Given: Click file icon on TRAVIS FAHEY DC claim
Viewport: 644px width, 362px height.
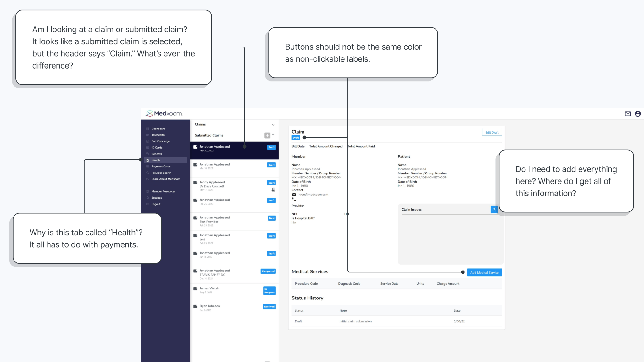Looking at the screenshot, I should (x=195, y=271).
